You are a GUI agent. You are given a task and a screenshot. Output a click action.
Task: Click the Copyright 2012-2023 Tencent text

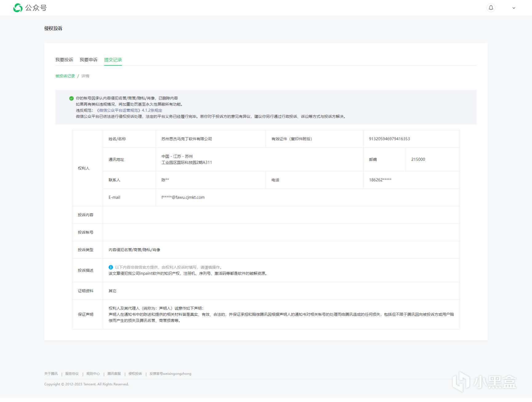point(87,384)
